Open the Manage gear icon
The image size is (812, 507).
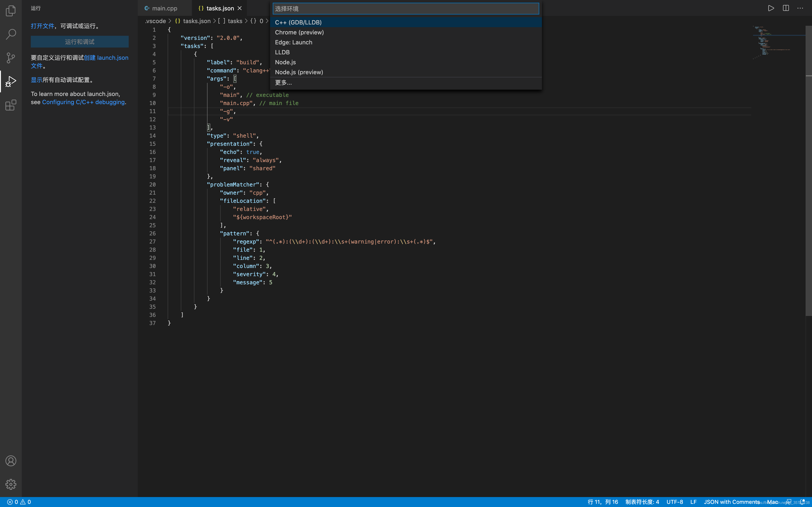point(11,484)
